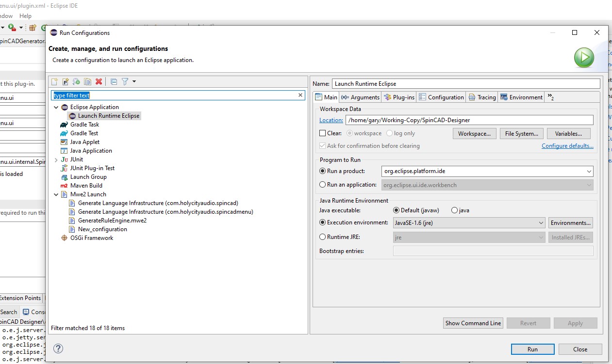This screenshot has width=612, height=364.
Task: Click the filter launch configurations funnel icon
Action: coord(125,82)
